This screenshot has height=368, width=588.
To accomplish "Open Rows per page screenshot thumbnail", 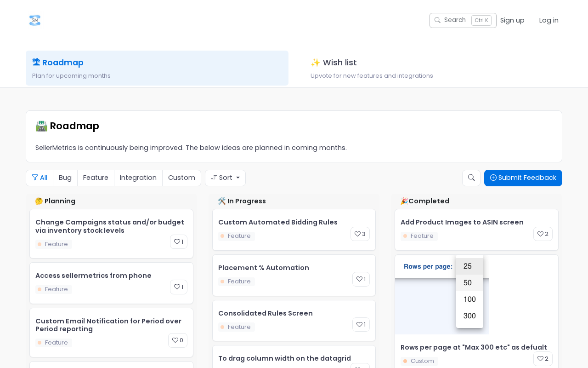I will tap(442, 295).
